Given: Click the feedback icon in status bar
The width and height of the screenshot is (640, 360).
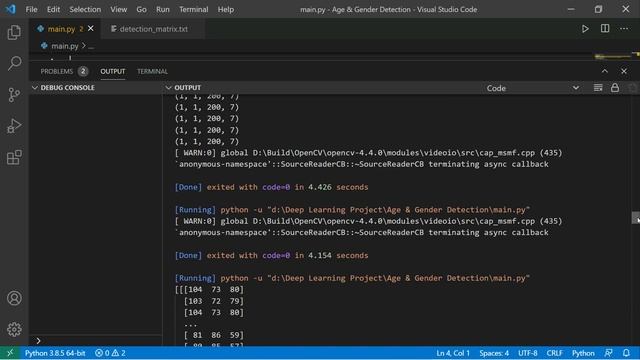Looking at the screenshot, I should 609,353.
